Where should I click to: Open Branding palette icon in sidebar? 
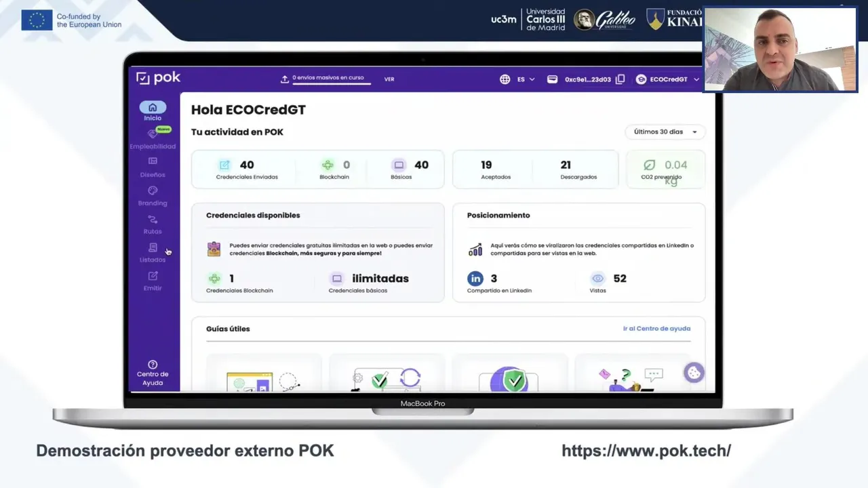153,190
